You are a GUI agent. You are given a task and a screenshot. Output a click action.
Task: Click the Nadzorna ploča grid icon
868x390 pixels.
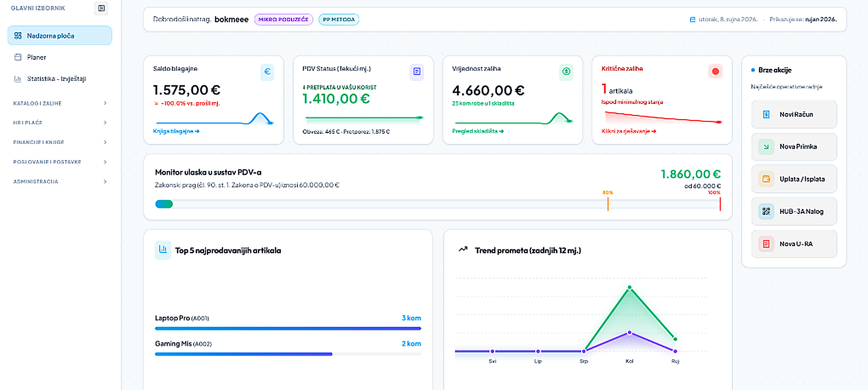[18, 35]
